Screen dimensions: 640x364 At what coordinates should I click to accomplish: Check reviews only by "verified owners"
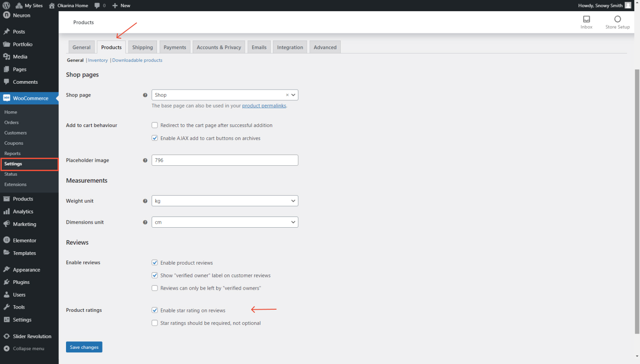(155, 288)
